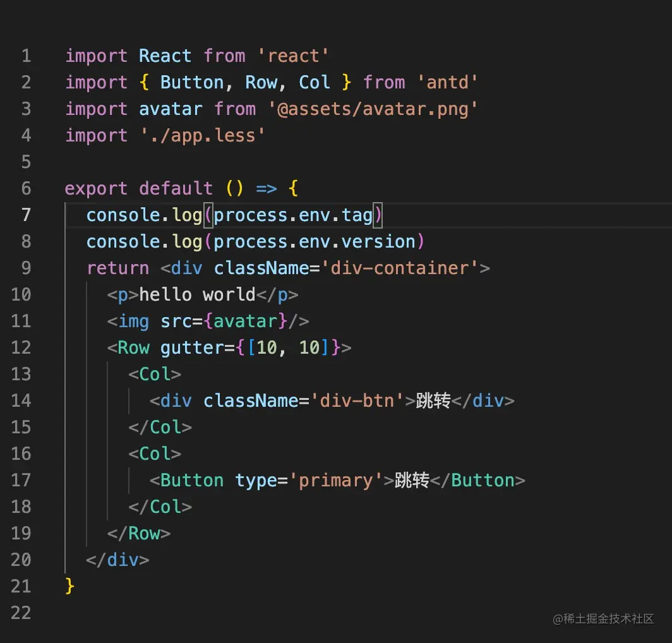The width and height of the screenshot is (672, 643).
Task: Click the avatar identifier on line 3
Action: [171, 109]
